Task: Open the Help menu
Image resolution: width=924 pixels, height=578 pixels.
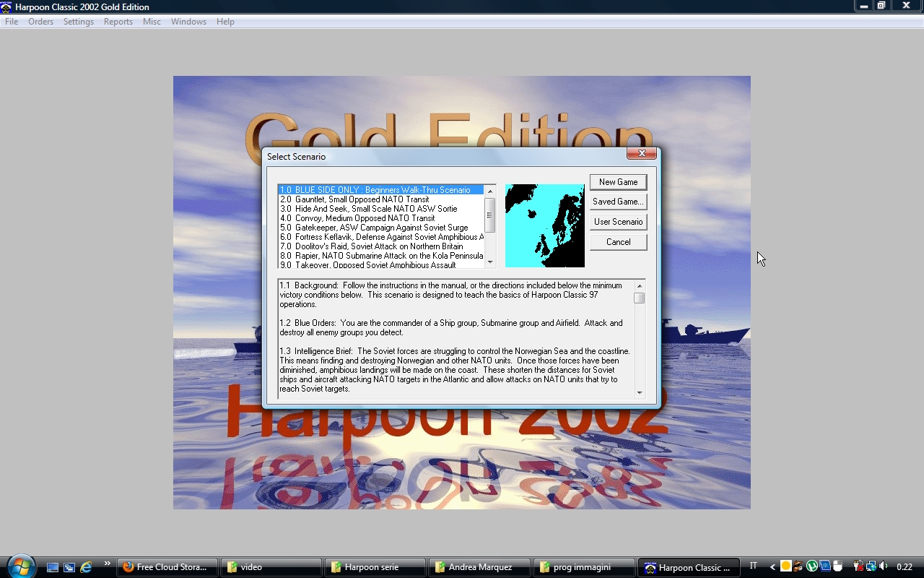Action: click(225, 22)
